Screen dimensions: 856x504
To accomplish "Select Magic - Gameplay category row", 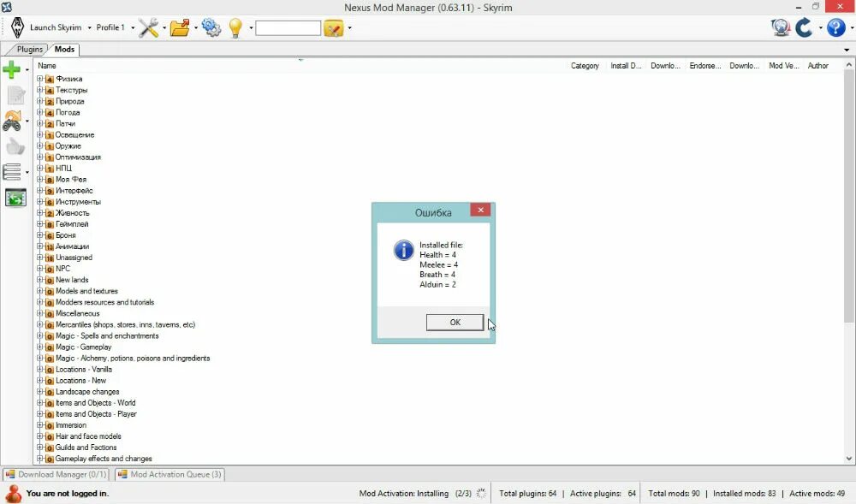I will (84, 347).
